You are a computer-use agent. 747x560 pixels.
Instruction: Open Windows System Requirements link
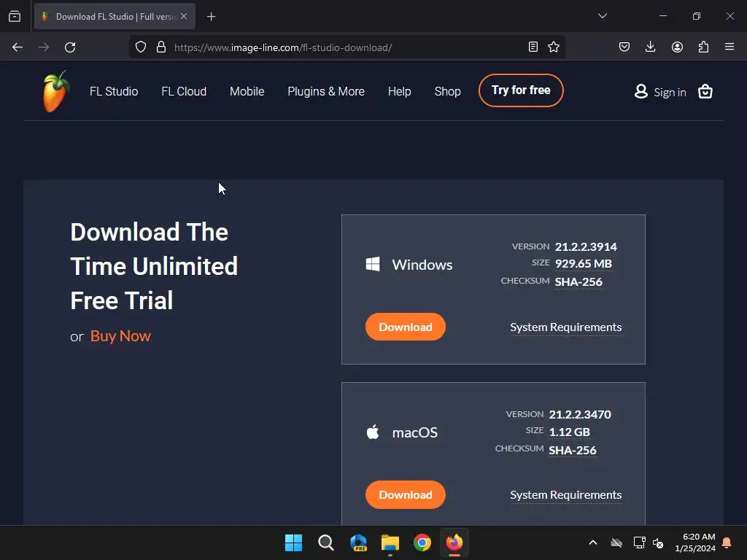click(x=566, y=327)
